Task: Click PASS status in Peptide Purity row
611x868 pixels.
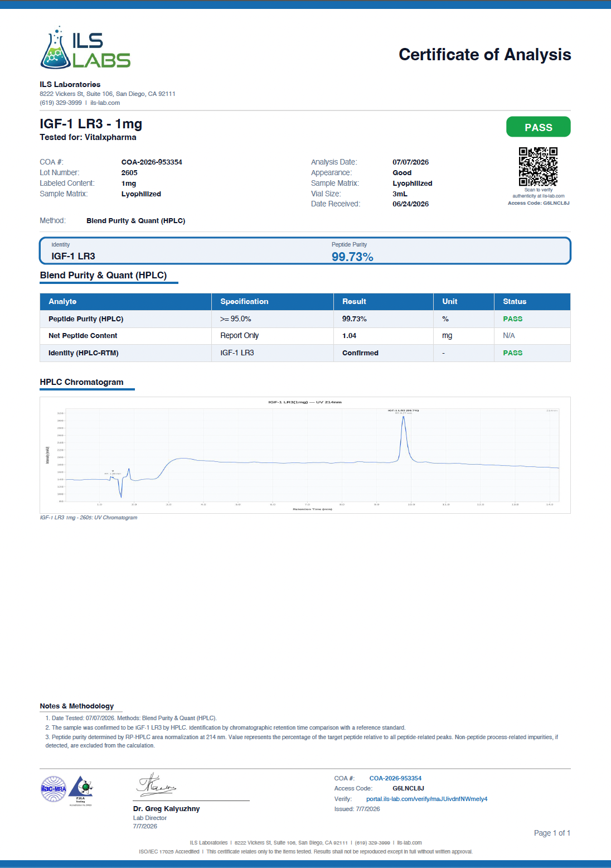Action: [x=512, y=319]
